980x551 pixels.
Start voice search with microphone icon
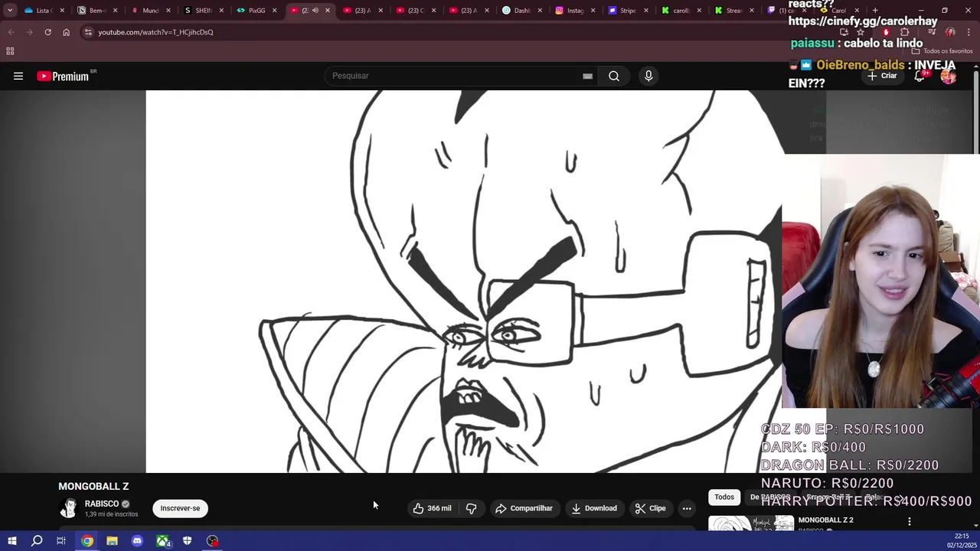[648, 76]
